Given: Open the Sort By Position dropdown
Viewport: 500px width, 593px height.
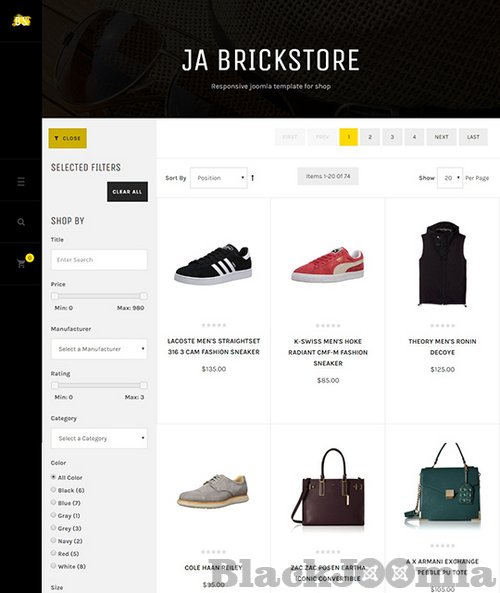Looking at the screenshot, I should 219,178.
